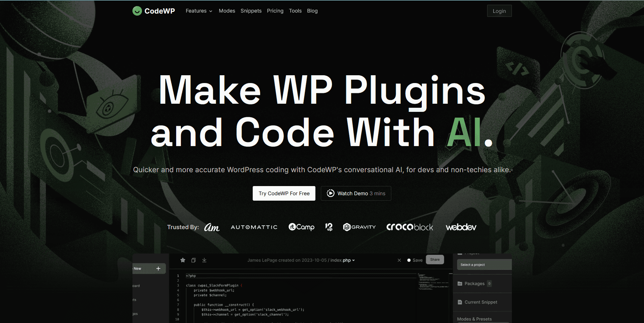The width and height of the screenshot is (644, 323).
Task: Click the 12up logo
Action: (x=329, y=227)
